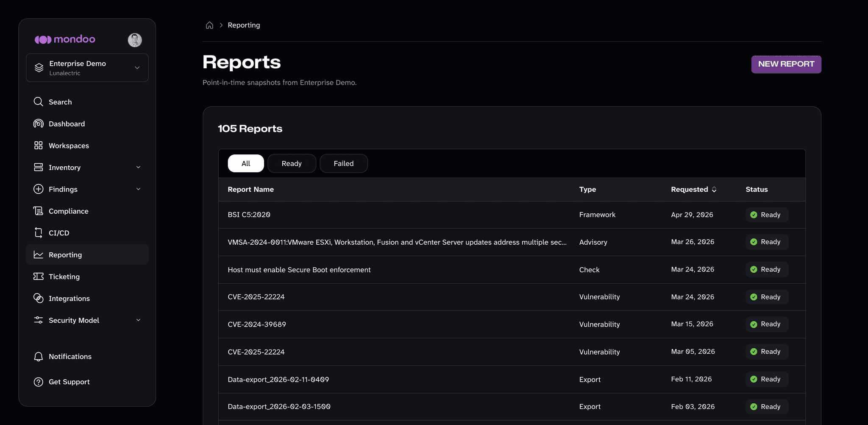Image resolution: width=868 pixels, height=425 pixels.
Task: Switch to the Ready filter tab
Action: [x=292, y=163]
